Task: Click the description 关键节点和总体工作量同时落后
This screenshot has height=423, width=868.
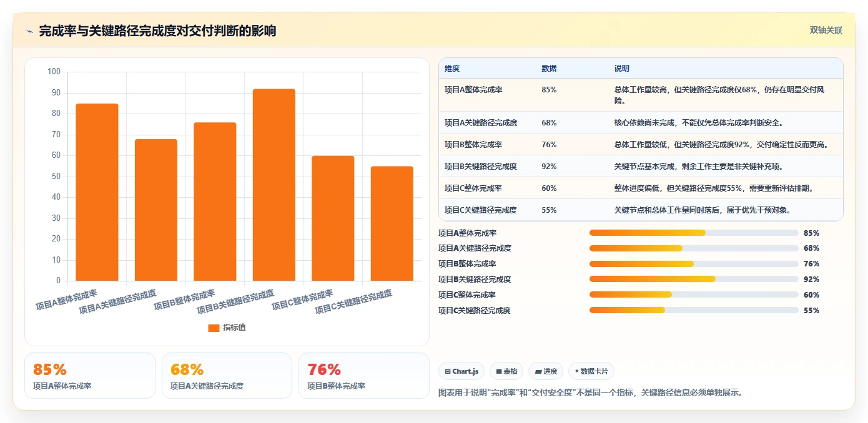Action: pyautogui.click(x=703, y=210)
